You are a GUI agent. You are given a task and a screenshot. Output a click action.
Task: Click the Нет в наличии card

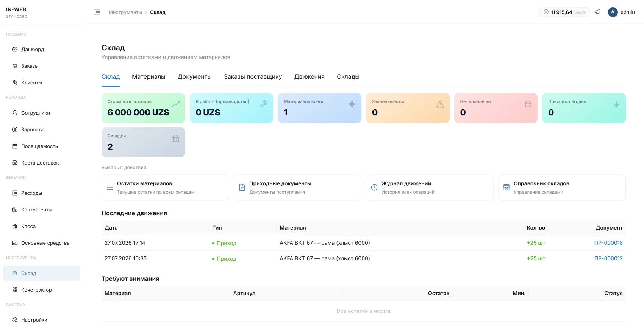[x=496, y=108]
